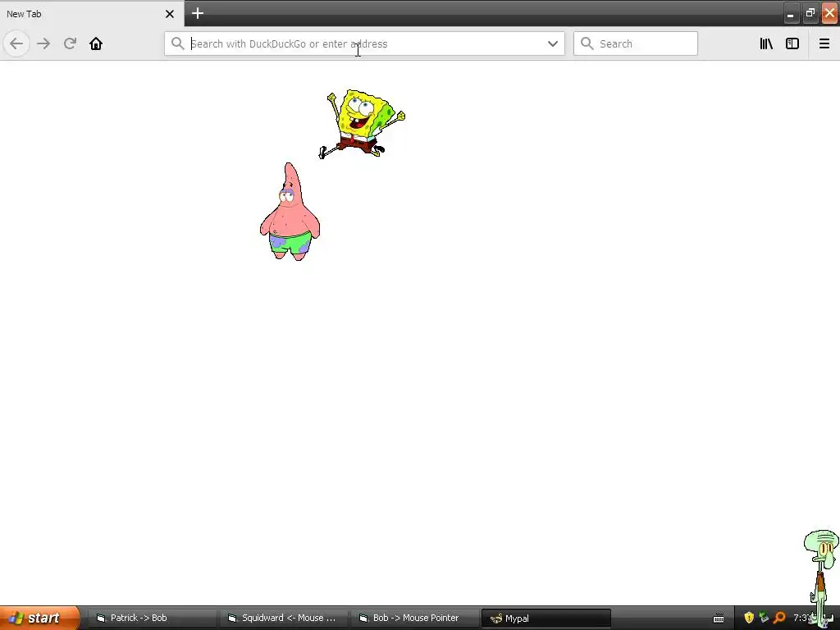Click the magnifier icon in the address bar
Image resolution: width=840 pixels, height=630 pixels.
coord(177,43)
